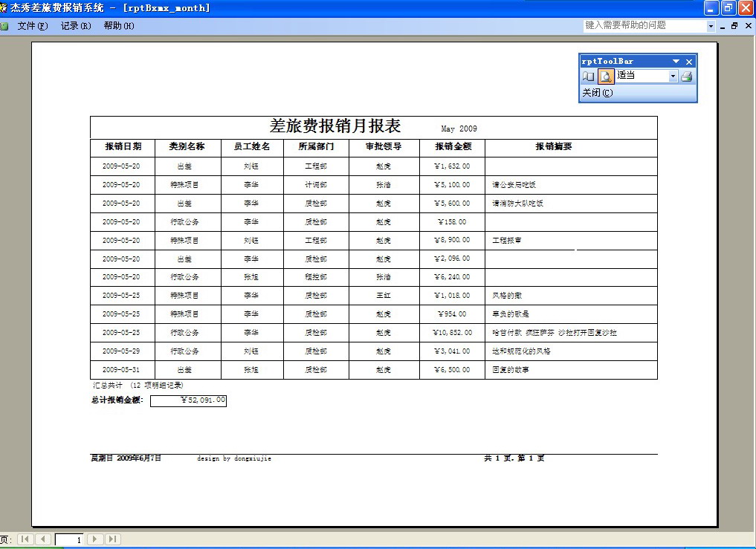Click the May 2009 label
This screenshot has height=549, width=756.
tap(459, 129)
